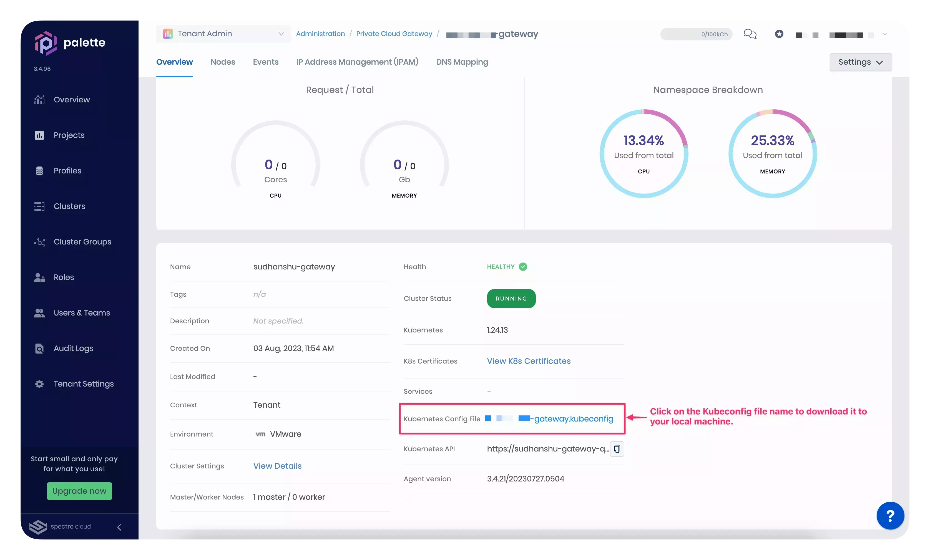This screenshot has height=560, width=930.
Task: Click the star icon in header
Action: [x=779, y=34]
